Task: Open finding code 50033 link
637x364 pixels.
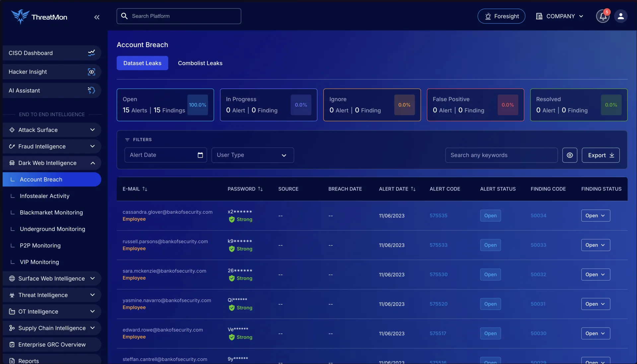Action: coord(538,245)
